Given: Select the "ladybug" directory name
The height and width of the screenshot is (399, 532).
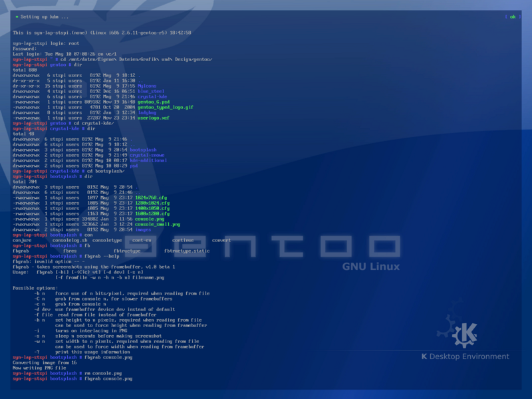Looking at the screenshot, I should (147, 112).
